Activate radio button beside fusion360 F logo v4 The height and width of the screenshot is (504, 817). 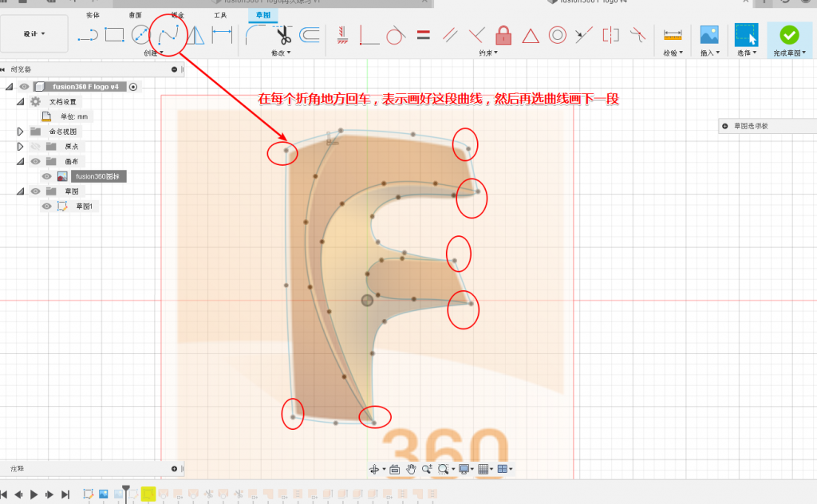tap(133, 87)
